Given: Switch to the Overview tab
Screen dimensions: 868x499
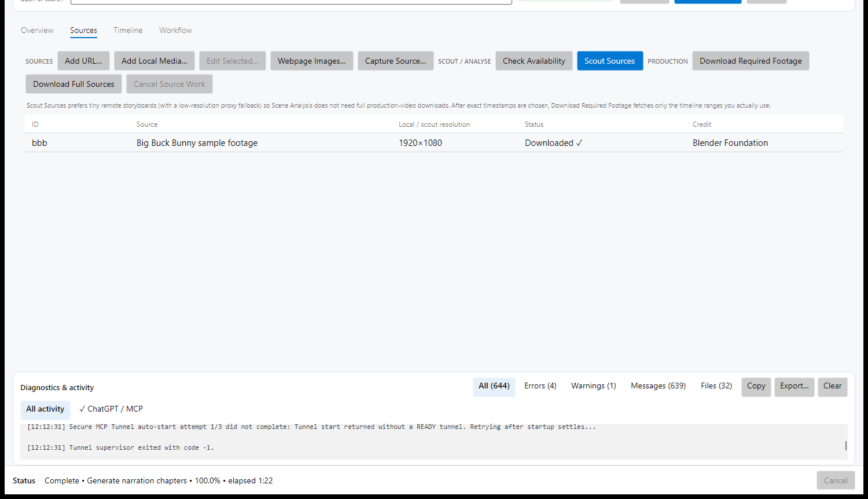Looking at the screenshot, I should (37, 30).
